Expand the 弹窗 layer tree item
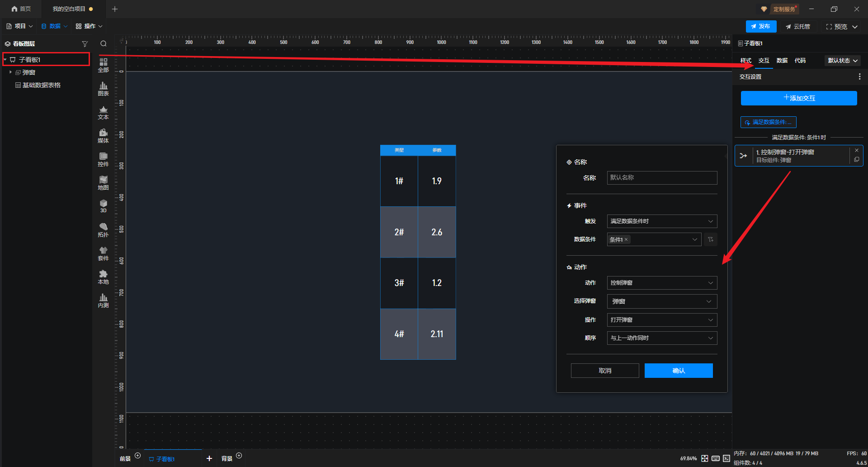 10,72
